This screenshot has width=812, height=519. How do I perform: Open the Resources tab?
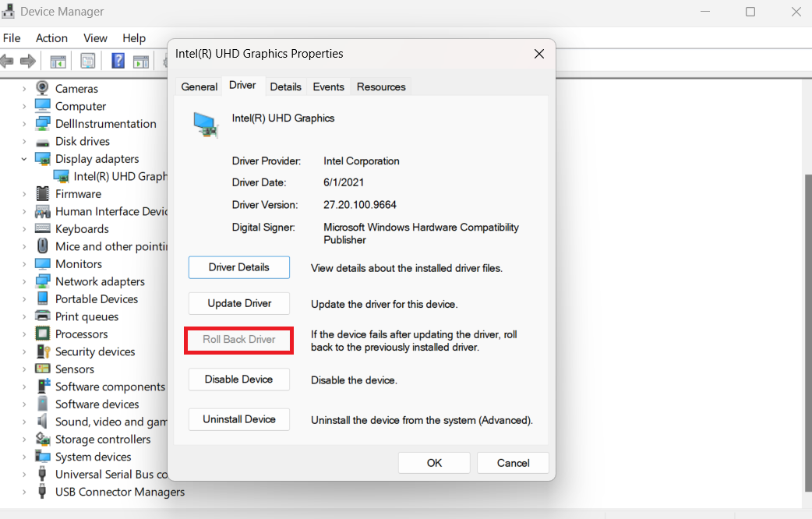(381, 86)
